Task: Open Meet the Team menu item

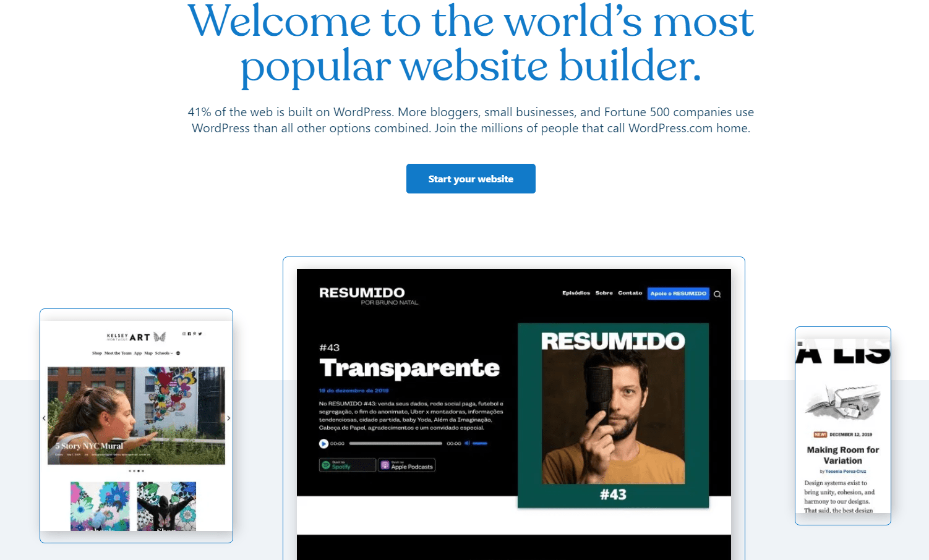Action: click(118, 353)
